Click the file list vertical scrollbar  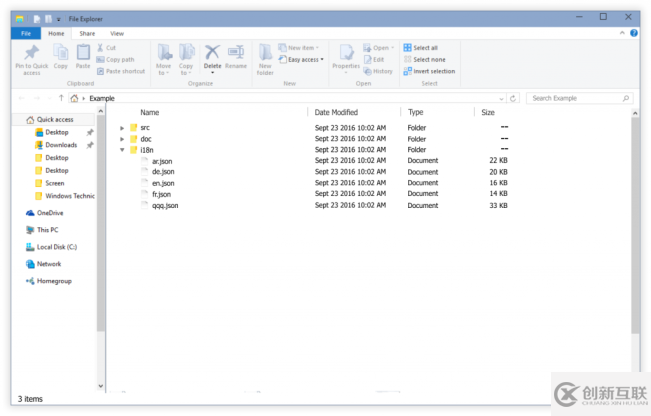(x=635, y=225)
